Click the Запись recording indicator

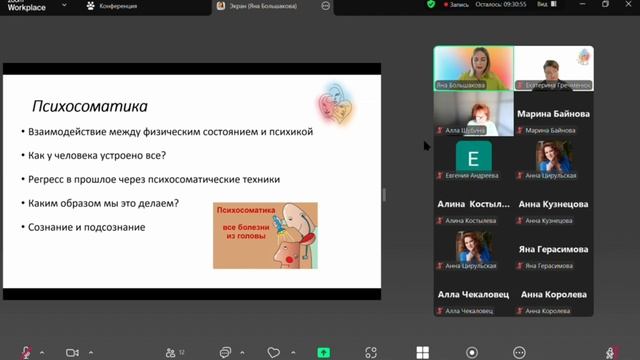click(456, 4)
